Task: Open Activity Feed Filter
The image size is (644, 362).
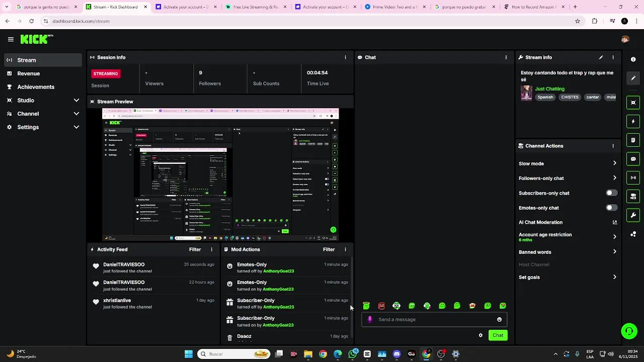Action: pyautogui.click(x=195, y=249)
